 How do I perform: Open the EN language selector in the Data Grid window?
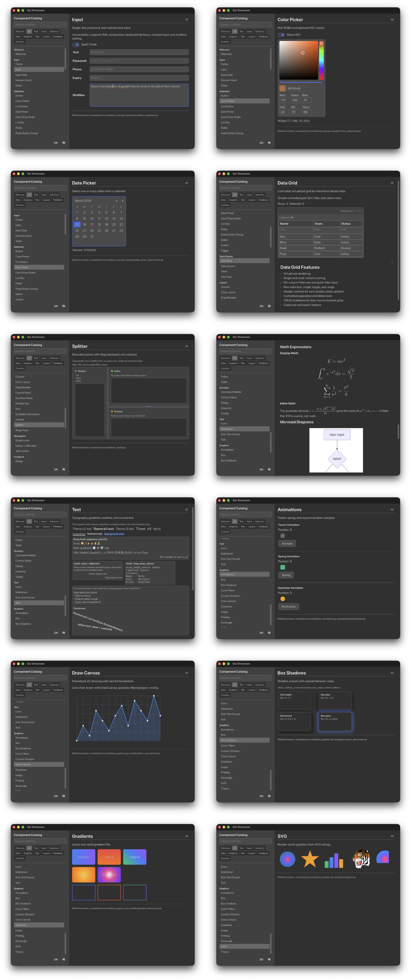(261, 306)
